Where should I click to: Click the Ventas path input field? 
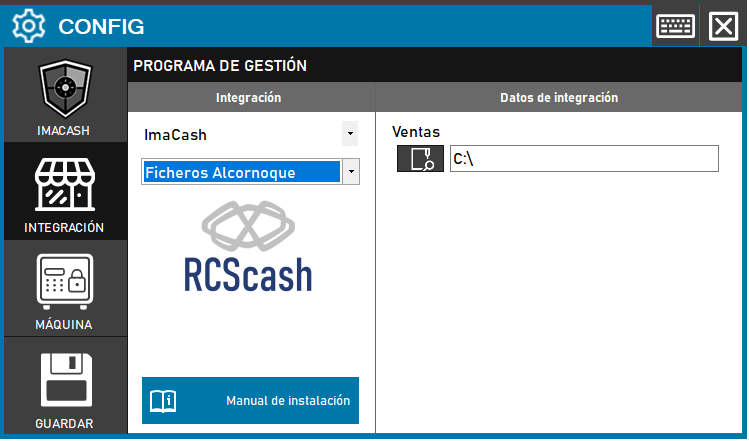[583, 159]
